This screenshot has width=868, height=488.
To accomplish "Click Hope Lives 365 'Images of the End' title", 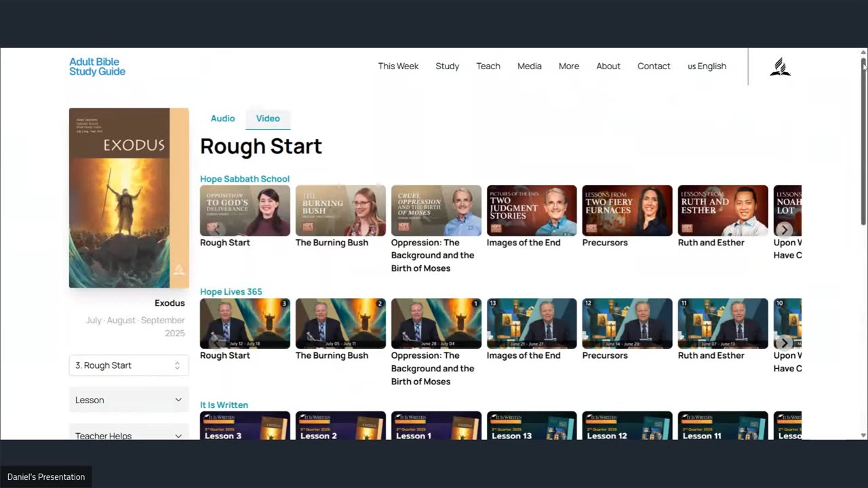I will coord(524,355).
